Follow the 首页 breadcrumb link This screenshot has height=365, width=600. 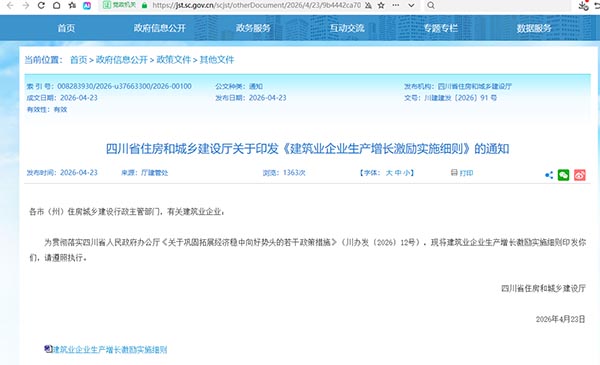78,60
